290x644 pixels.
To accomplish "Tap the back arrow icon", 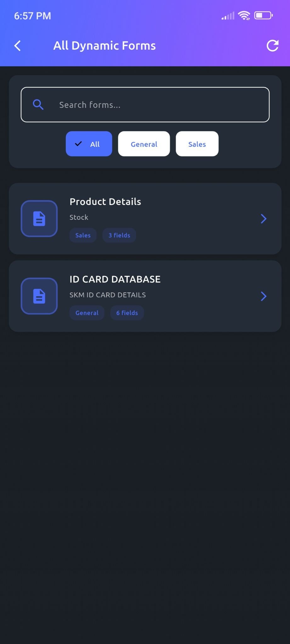I will [x=18, y=46].
